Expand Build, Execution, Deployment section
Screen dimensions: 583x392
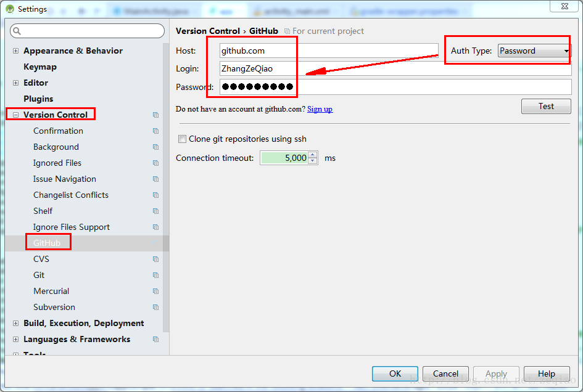pyautogui.click(x=15, y=323)
